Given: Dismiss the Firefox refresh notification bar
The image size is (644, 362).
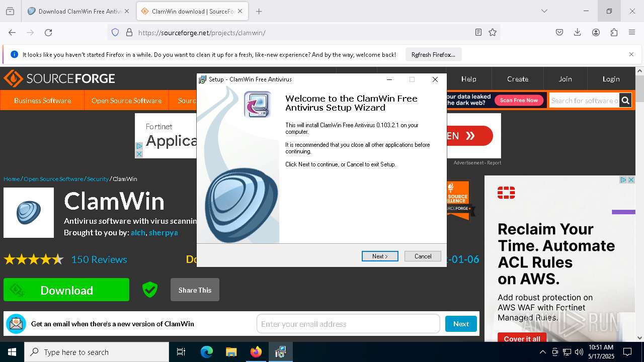Looking at the screenshot, I should pyautogui.click(x=631, y=54).
